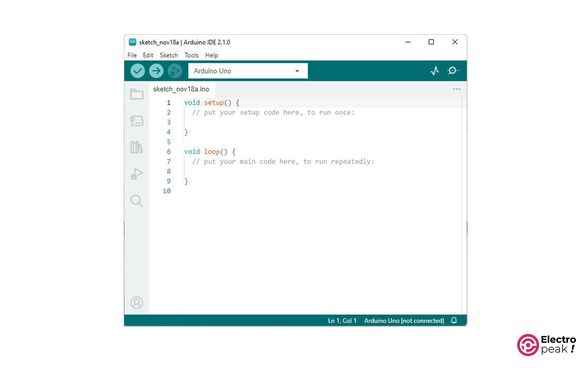This screenshot has width=588, height=368.
Task: Click line number 10 in gutter
Action: pos(167,191)
